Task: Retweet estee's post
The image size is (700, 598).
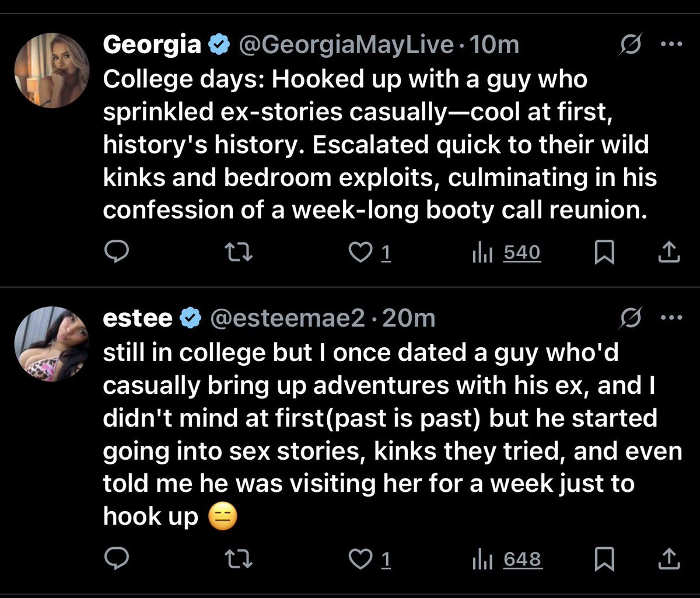Action: [239, 559]
